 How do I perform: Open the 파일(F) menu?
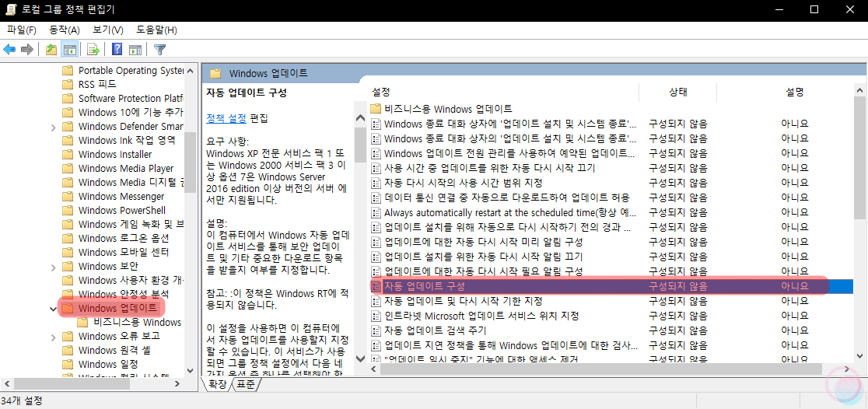[22, 30]
